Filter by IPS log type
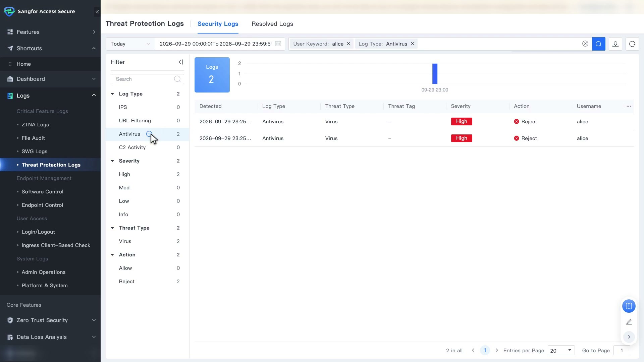This screenshot has width=644, height=362. pos(123,107)
